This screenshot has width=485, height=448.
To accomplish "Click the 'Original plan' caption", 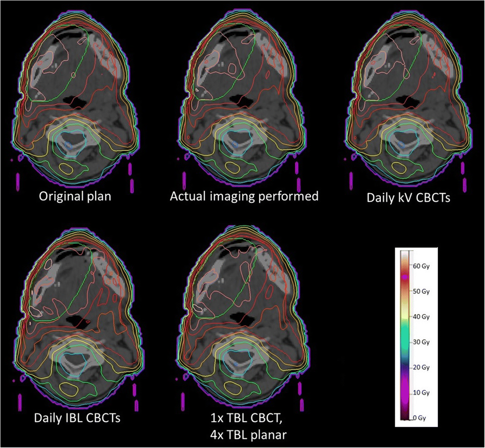I will click(75, 196).
